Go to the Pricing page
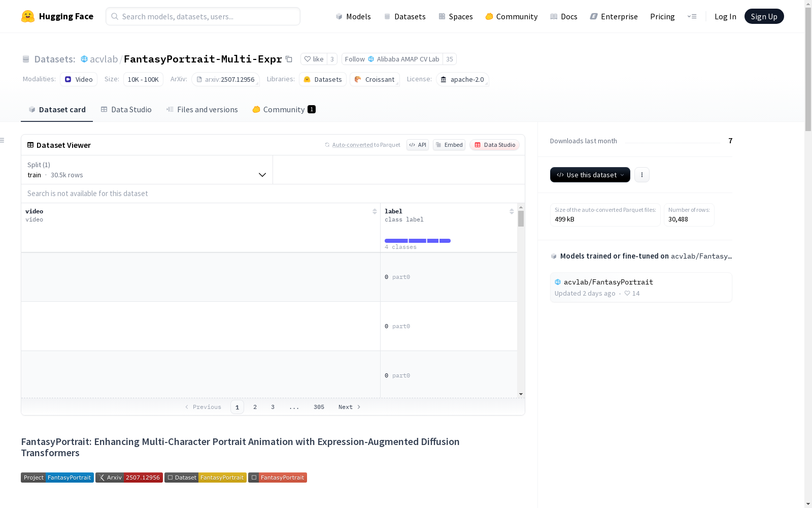Screen dimensions: 812x508 (x=662, y=16)
